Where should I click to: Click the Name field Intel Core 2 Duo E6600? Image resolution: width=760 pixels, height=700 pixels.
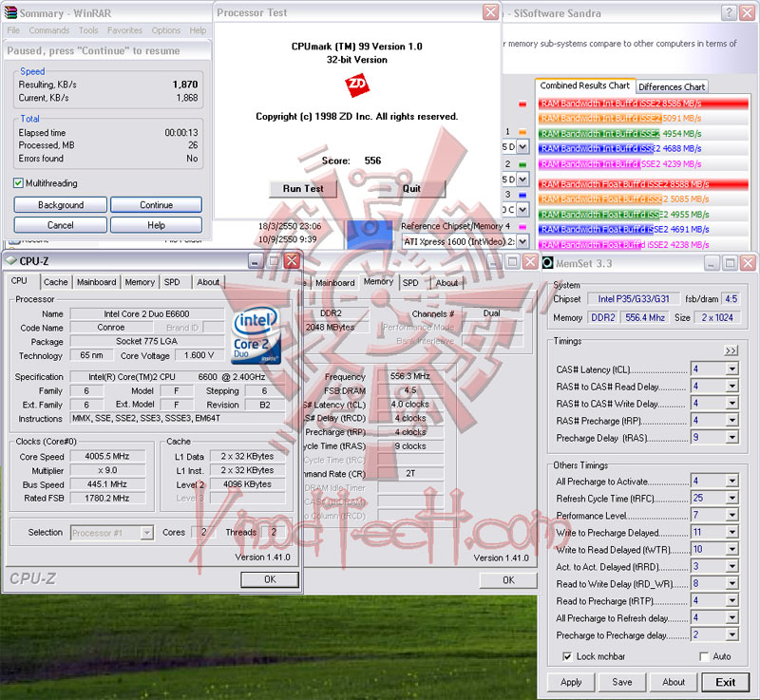[147, 314]
